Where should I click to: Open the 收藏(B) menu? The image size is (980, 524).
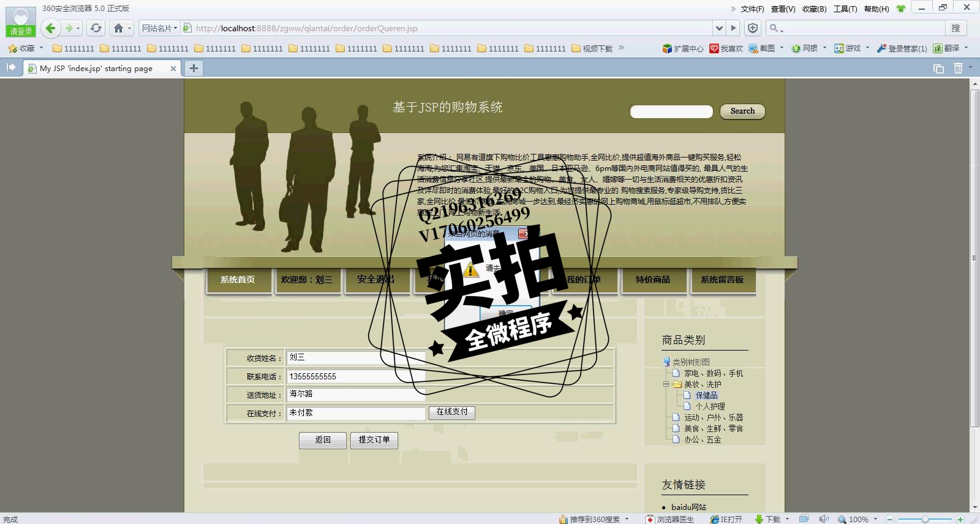814,9
